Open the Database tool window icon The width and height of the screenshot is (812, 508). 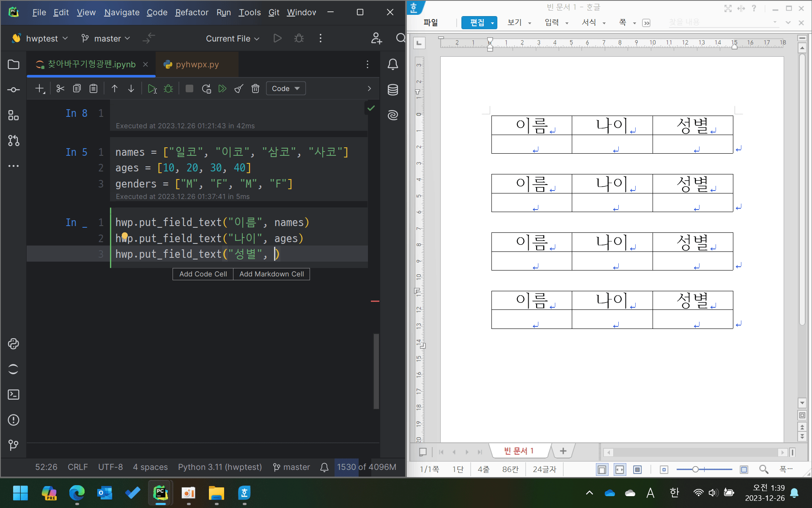click(x=393, y=90)
